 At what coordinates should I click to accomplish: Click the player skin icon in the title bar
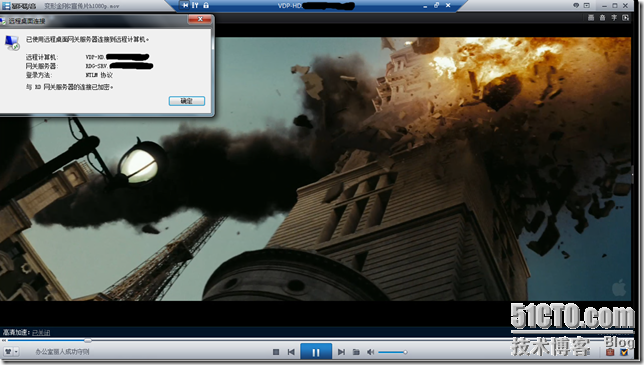tap(576, 5)
